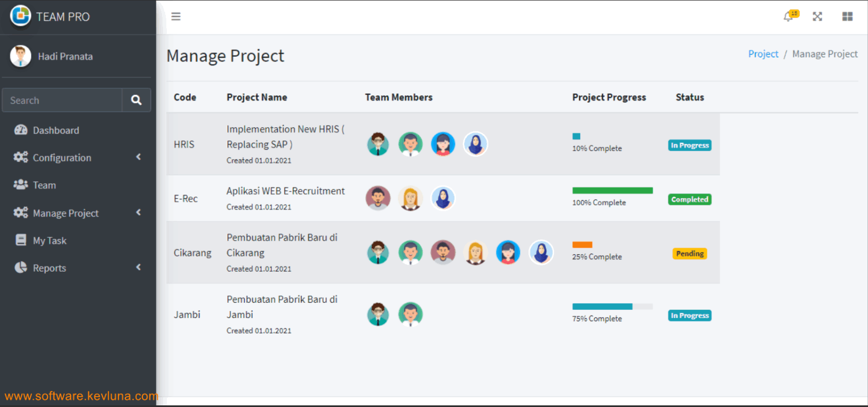Open Dashboard from the sidebar
This screenshot has width=868, height=407.
[x=56, y=130]
